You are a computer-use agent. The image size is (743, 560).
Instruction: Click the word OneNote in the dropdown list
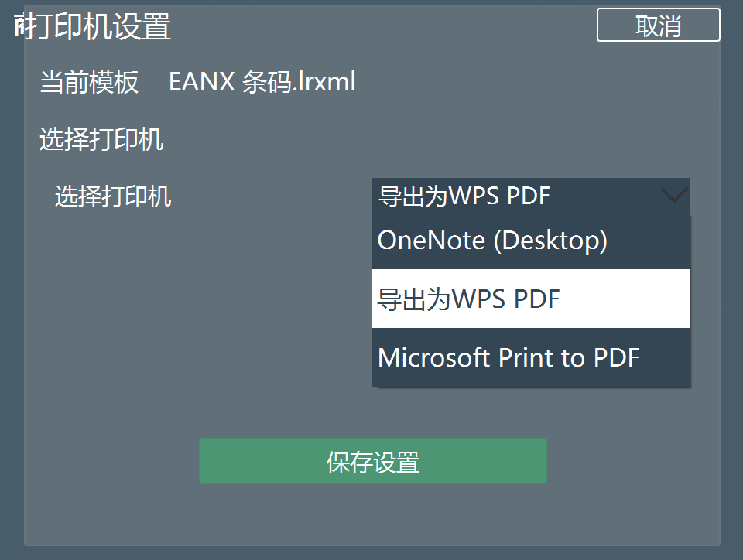coord(431,241)
